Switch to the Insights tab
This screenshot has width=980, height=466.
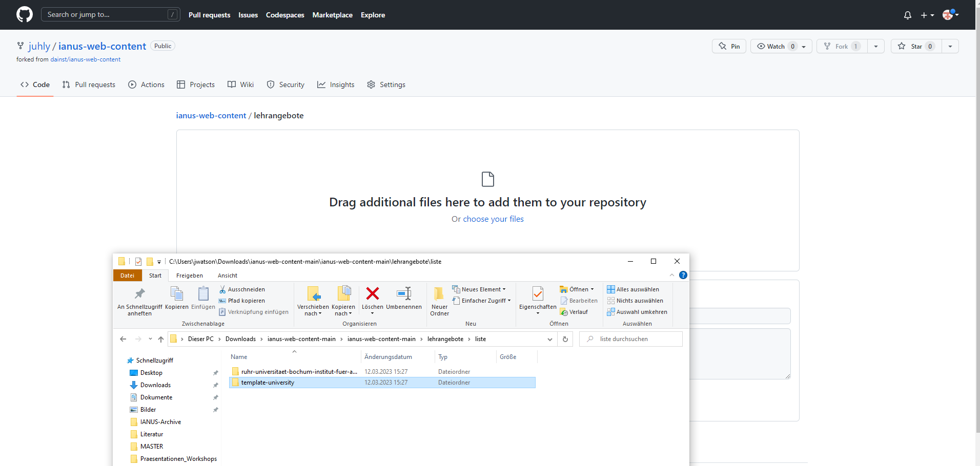pos(336,84)
